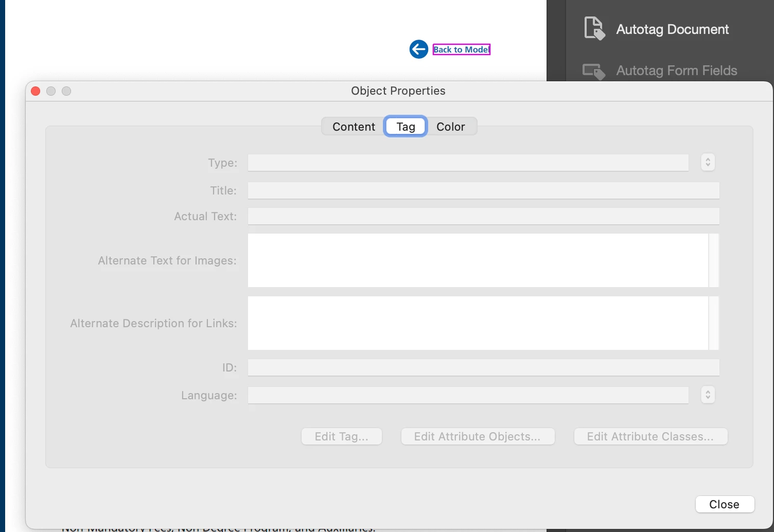Click the Edit Attribute Objects... button
774x532 pixels.
[478, 436]
